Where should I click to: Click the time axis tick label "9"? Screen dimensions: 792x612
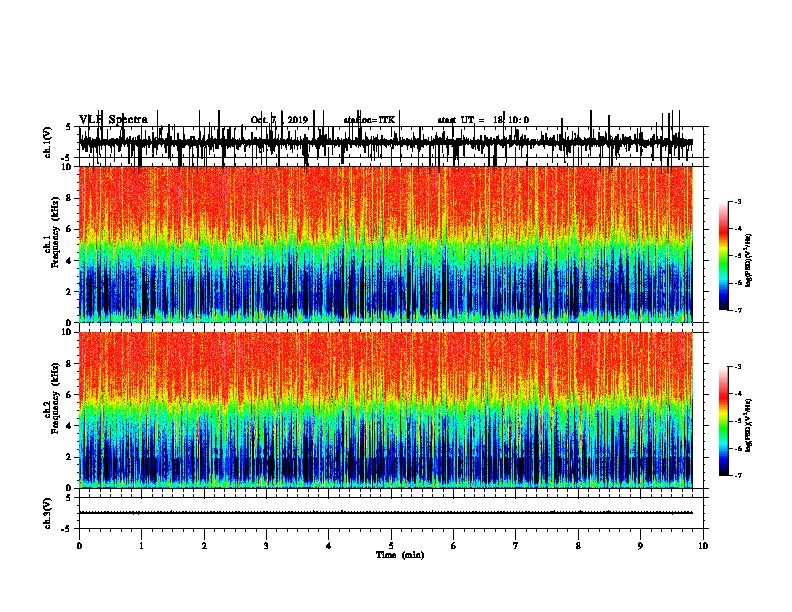[640, 546]
